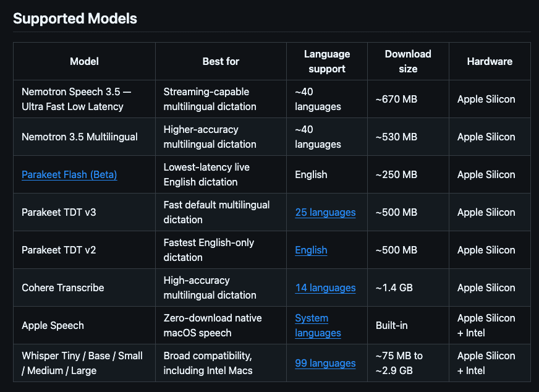Click the Hardware column header
Screen dimensions: 539x392
(x=490, y=61)
